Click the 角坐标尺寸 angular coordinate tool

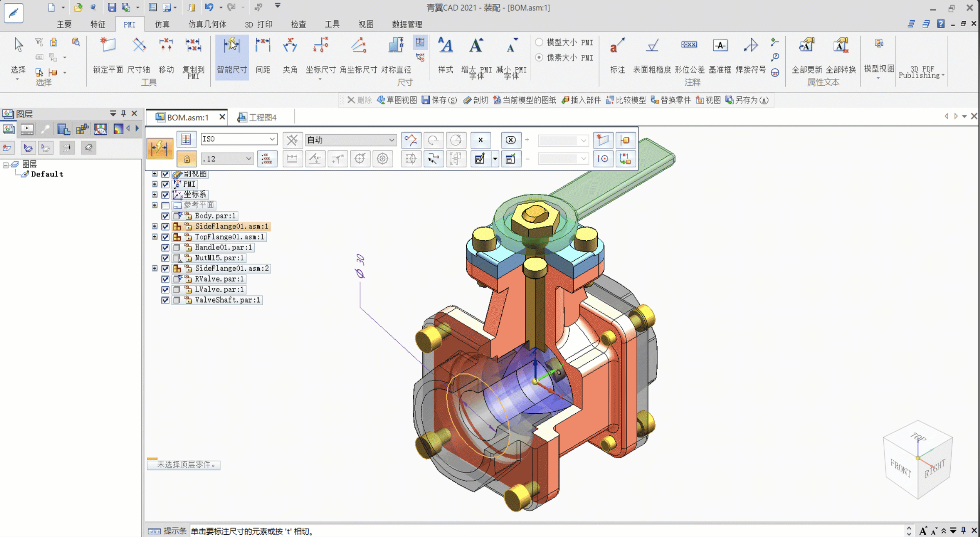click(358, 56)
